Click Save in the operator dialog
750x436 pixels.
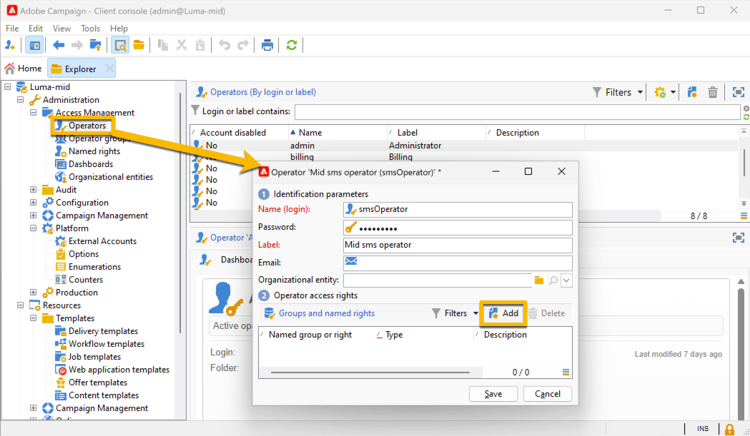pyautogui.click(x=493, y=394)
